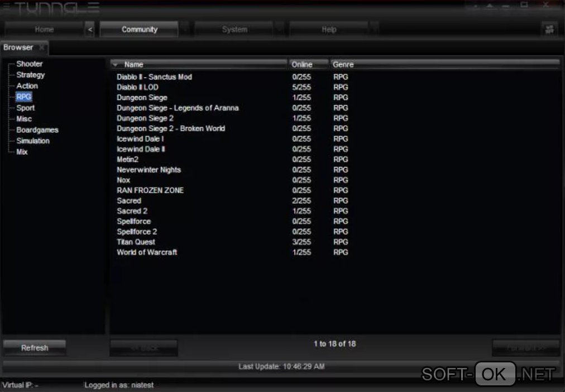Minimize the Tunngle window
565x392 pixels.
coord(506,6)
